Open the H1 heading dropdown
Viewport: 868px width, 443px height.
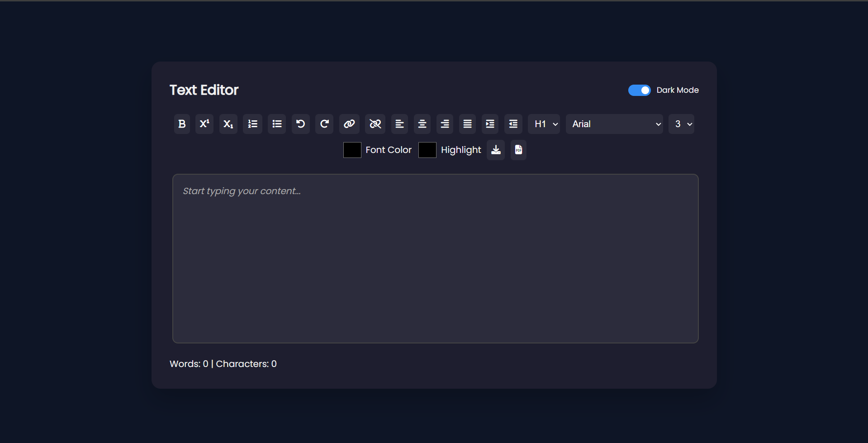click(544, 124)
